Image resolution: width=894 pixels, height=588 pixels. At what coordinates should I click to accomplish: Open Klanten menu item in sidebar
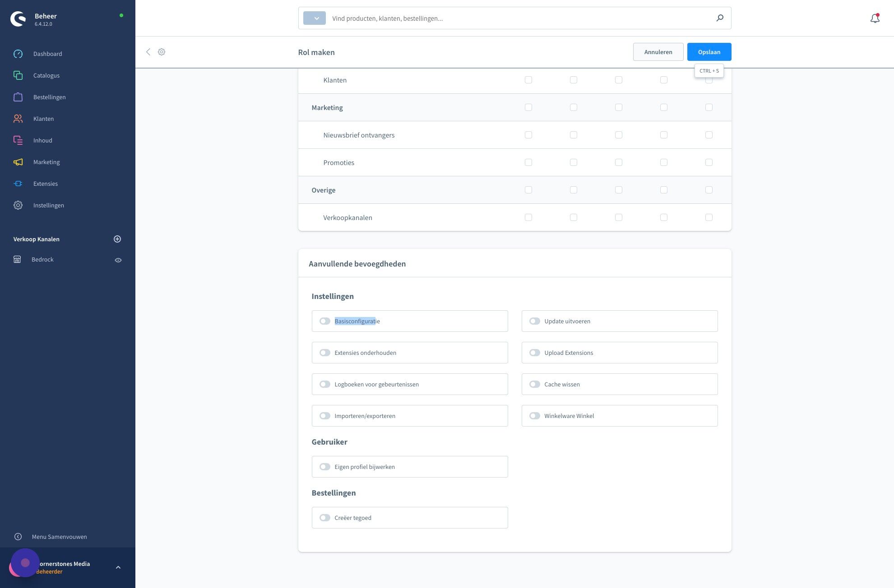(44, 119)
